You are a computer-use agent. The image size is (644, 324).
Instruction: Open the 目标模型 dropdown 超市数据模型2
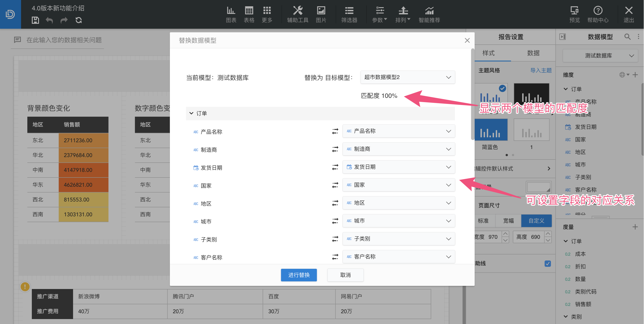[408, 77]
